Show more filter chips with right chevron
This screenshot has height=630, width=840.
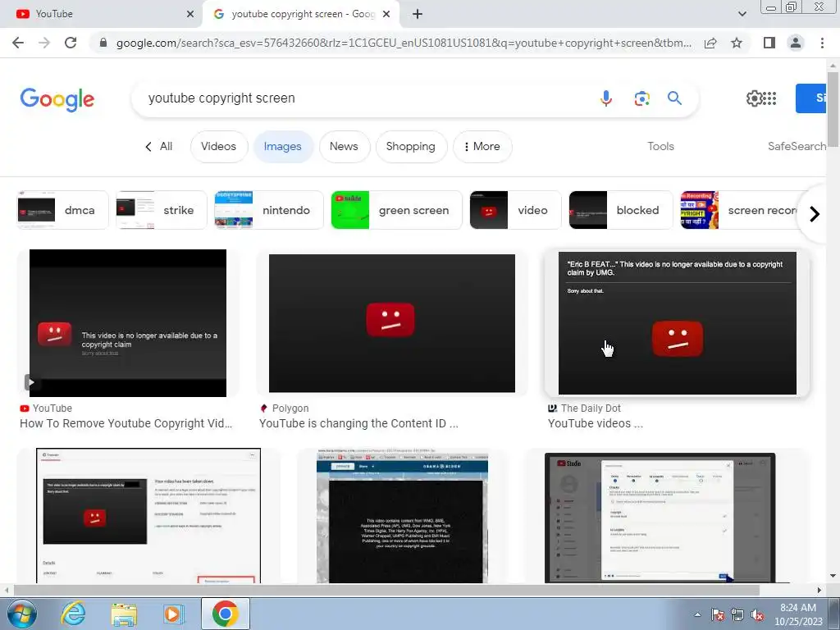(815, 214)
